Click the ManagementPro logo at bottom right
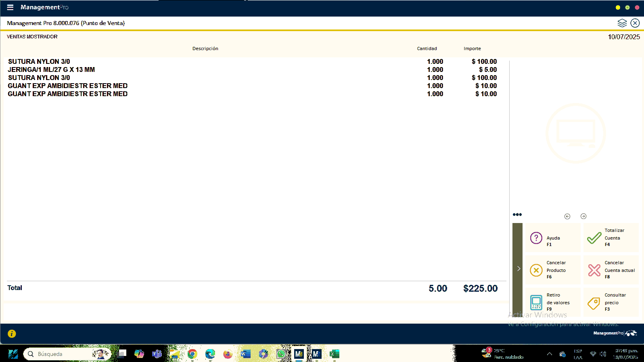Screen dimensions: 644x362 click(615, 333)
